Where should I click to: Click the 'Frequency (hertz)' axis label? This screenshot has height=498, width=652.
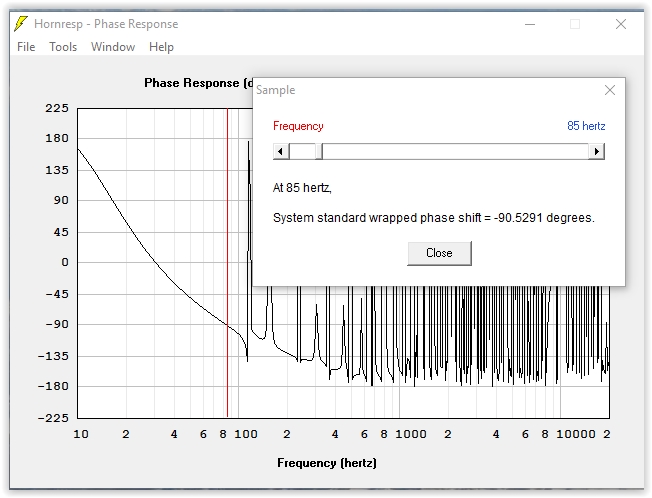327,463
